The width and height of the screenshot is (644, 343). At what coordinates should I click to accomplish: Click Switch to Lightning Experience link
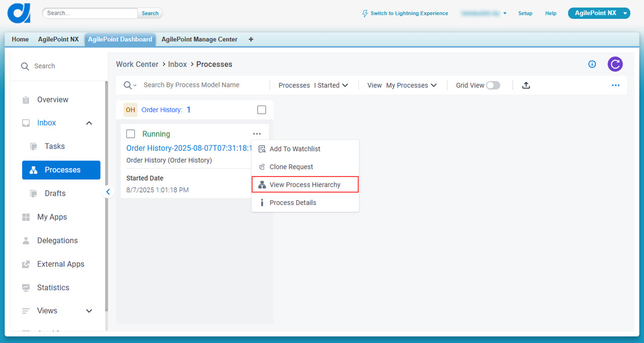[x=409, y=14]
